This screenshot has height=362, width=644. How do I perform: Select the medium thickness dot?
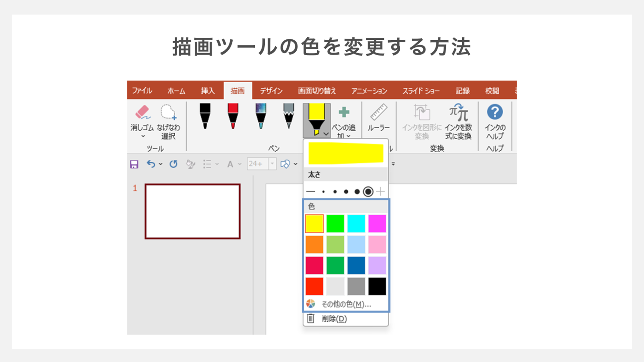tap(346, 192)
